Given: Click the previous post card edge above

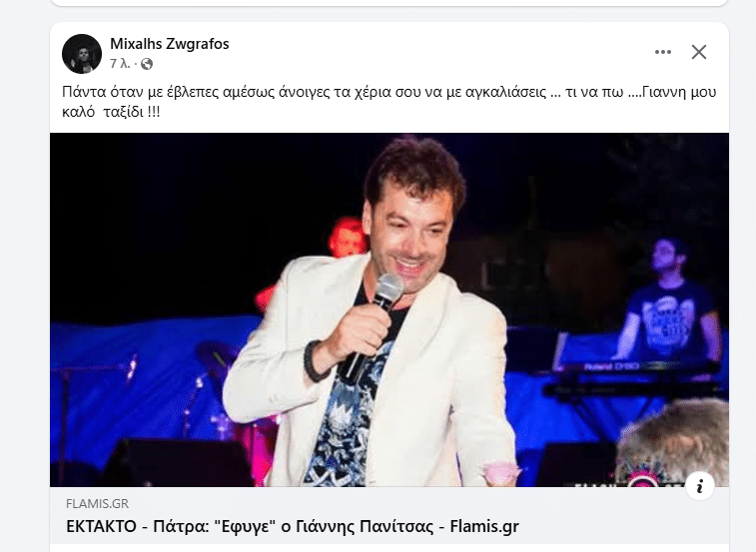Looking at the screenshot, I should (389, 3).
